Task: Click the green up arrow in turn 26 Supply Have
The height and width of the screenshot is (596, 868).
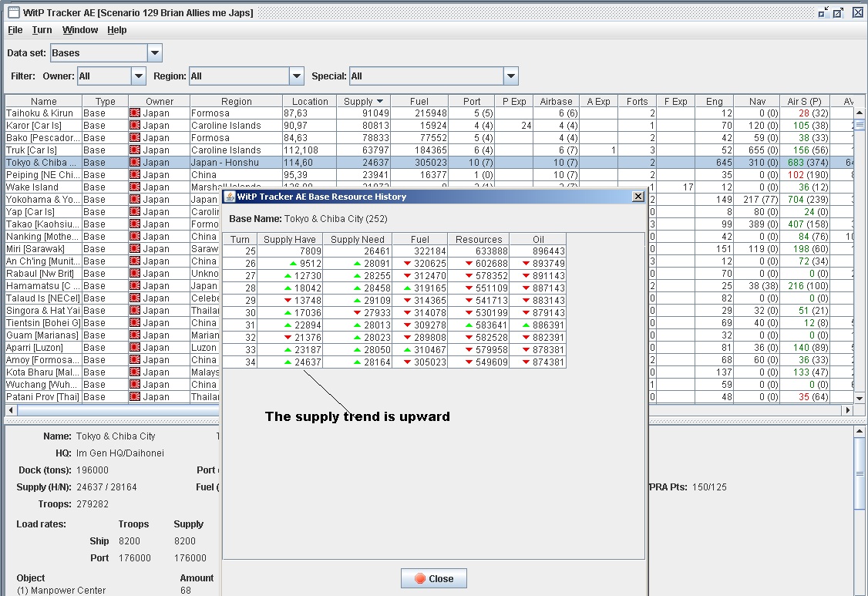Action: [x=294, y=264]
